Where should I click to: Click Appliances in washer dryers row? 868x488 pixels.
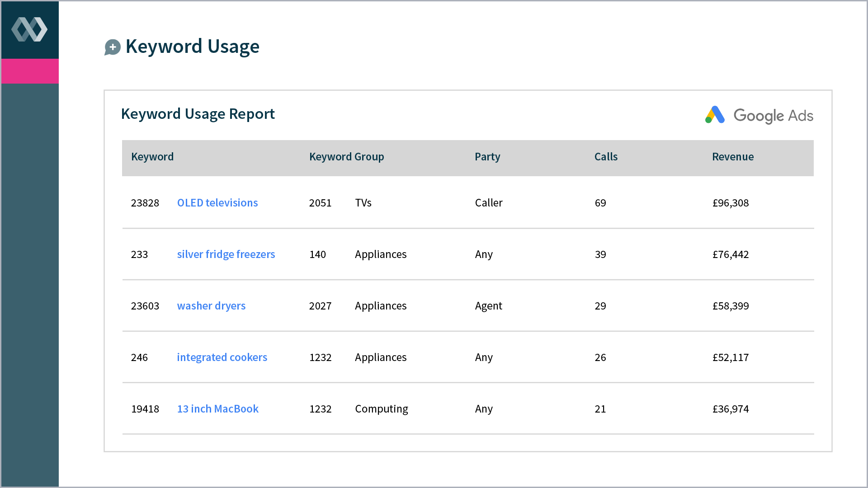click(381, 306)
